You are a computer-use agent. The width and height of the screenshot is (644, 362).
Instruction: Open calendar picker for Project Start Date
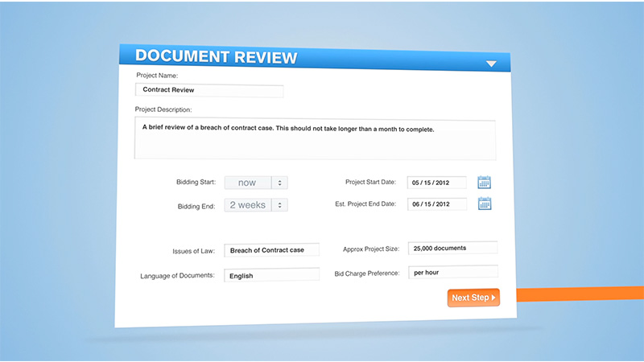pyautogui.click(x=484, y=183)
